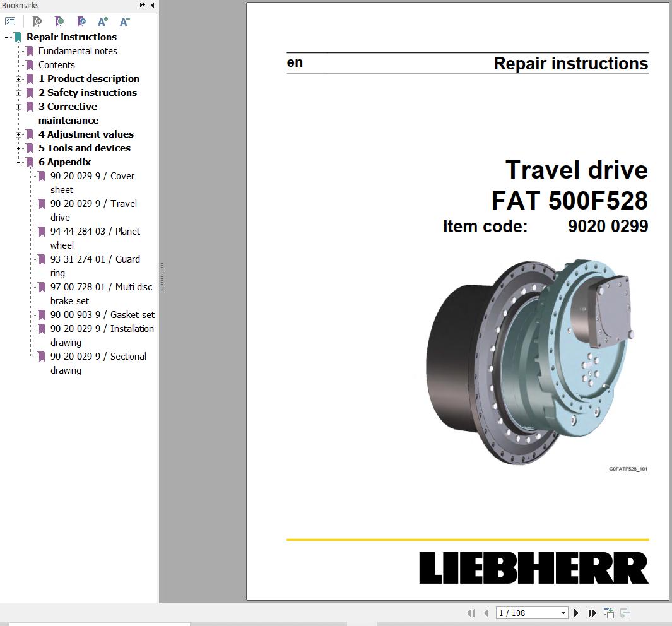Increase bookmark text size with A+ icon
Image resolution: width=672 pixels, height=626 pixels.
click(x=103, y=21)
